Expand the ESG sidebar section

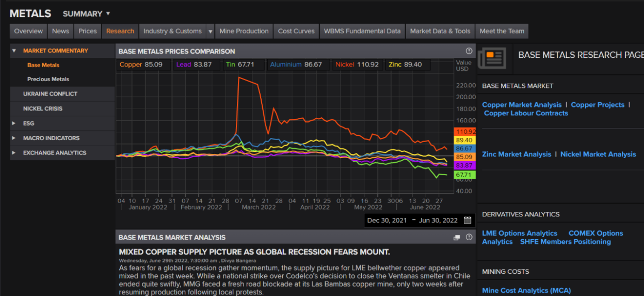(14, 123)
